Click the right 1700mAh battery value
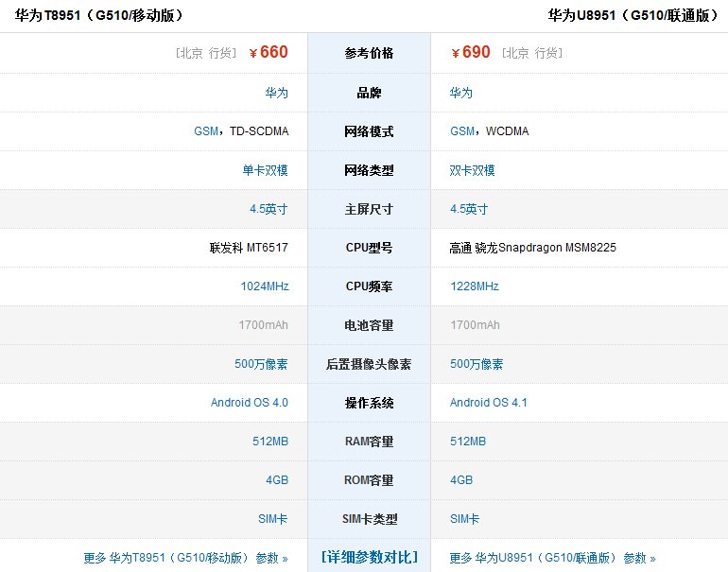The width and height of the screenshot is (728, 572). coord(475,325)
